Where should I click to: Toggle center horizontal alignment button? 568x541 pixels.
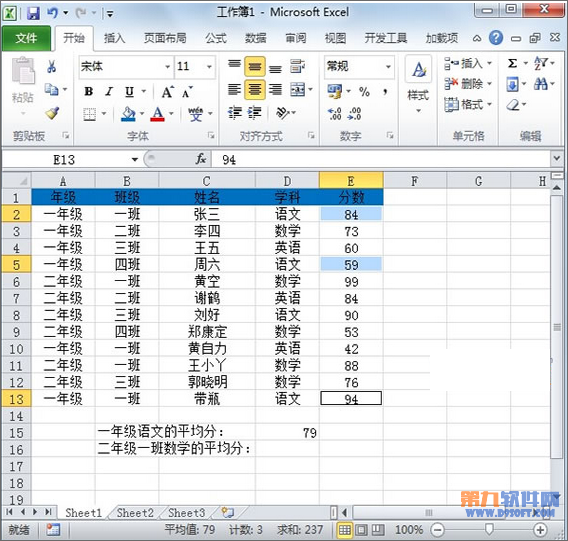click(255, 89)
